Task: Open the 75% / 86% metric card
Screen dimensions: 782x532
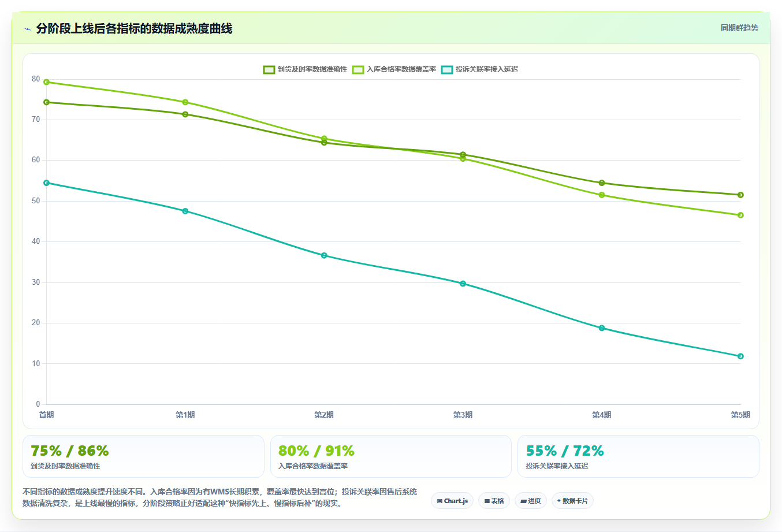Action: click(x=143, y=456)
